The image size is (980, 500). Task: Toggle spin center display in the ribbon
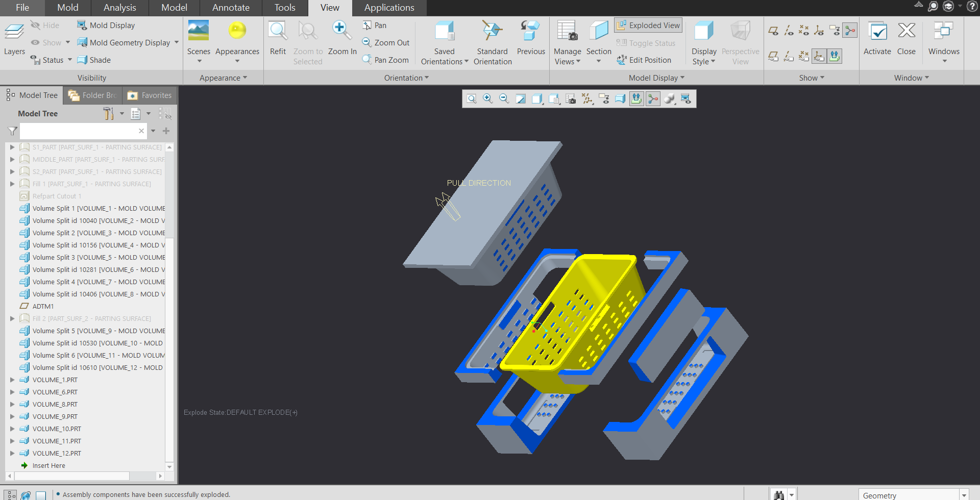click(850, 31)
